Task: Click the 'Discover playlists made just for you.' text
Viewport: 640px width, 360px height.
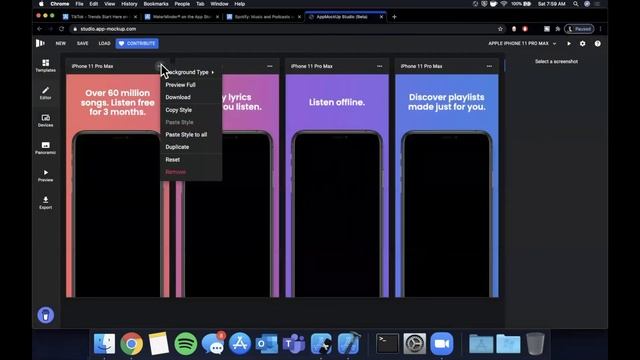Action: click(x=447, y=102)
